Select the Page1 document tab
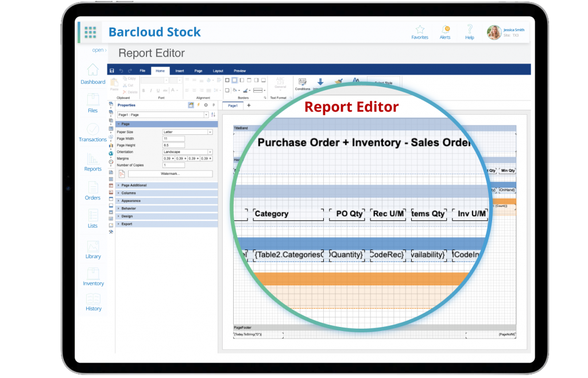Image resolution: width=588 pixels, height=378 pixels. (x=233, y=106)
